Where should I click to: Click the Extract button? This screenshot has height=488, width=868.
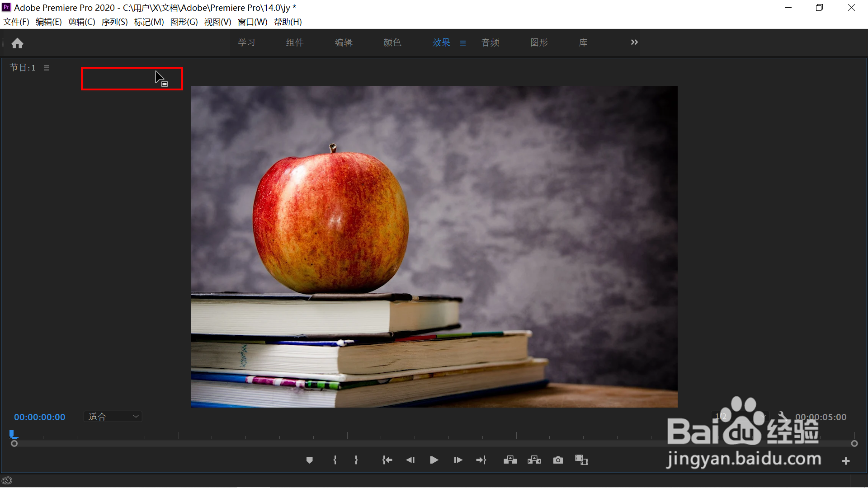534,460
